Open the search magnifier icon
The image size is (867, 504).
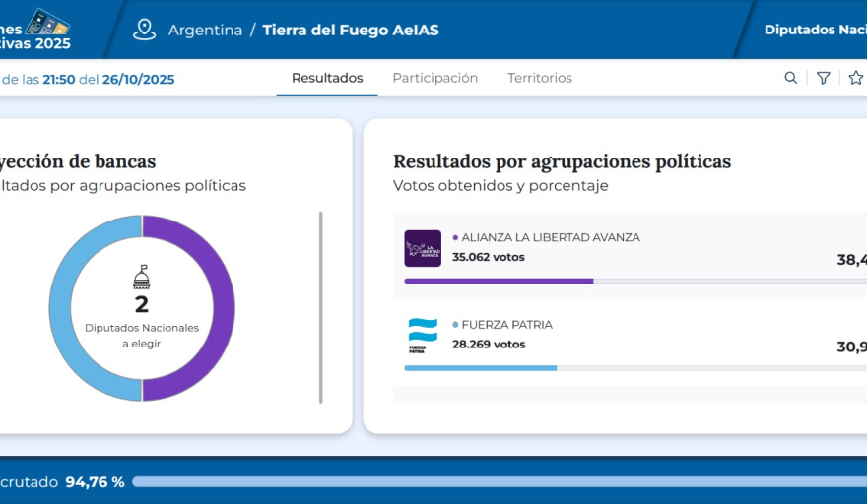click(790, 78)
